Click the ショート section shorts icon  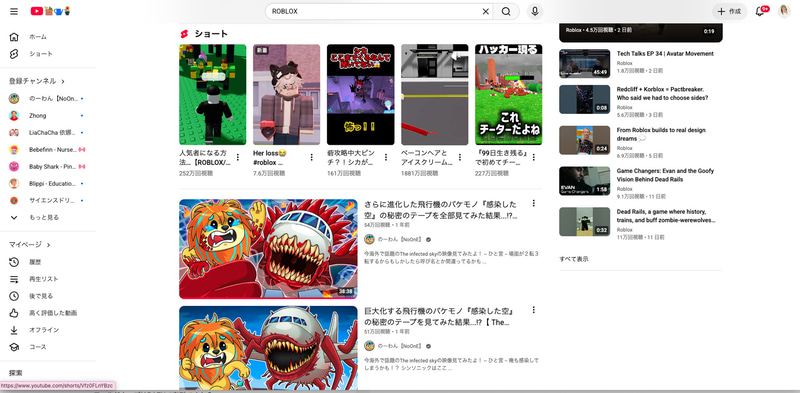[184, 34]
